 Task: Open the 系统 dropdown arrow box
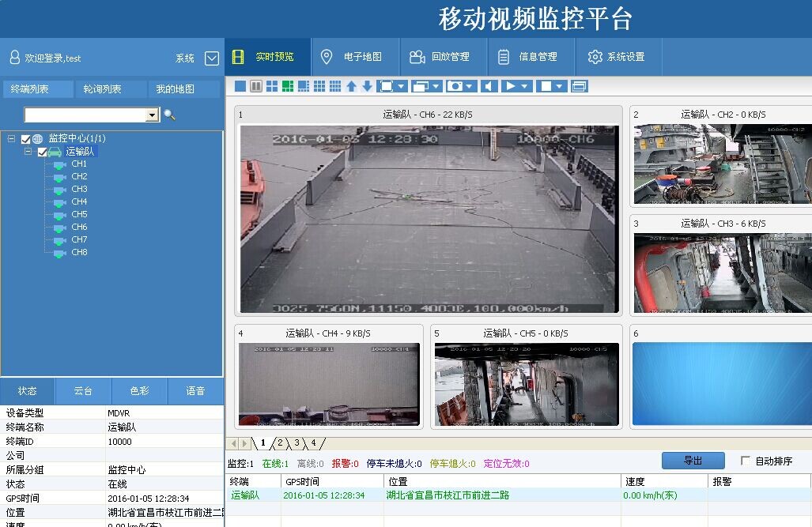pos(212,58)
